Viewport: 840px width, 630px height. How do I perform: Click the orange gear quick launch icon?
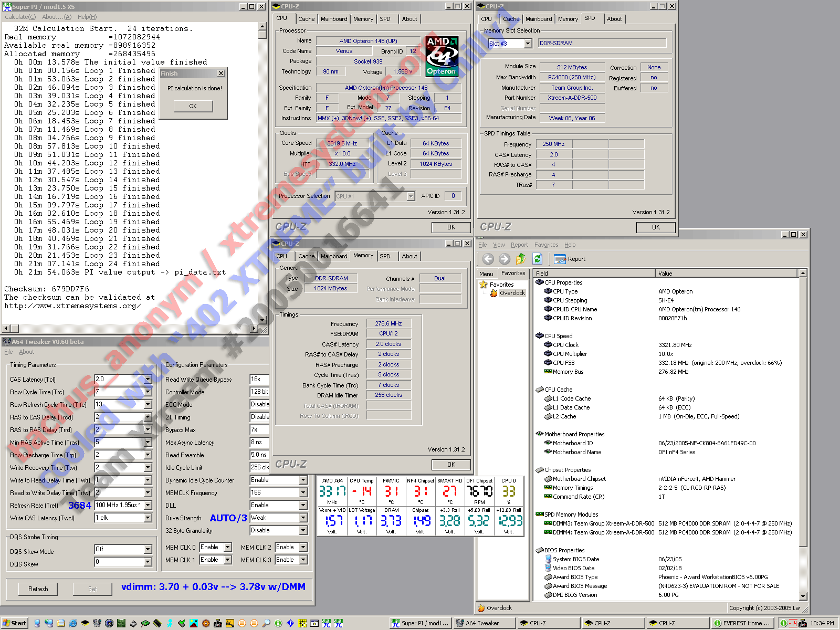click(x=206, y=623)
